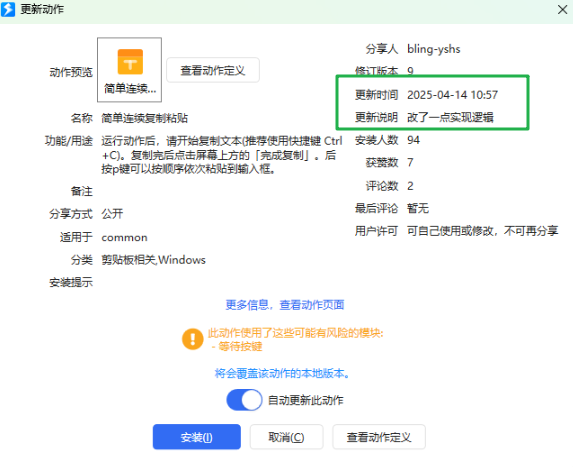Click the orange risk warning icon

(x=193, y=339)
